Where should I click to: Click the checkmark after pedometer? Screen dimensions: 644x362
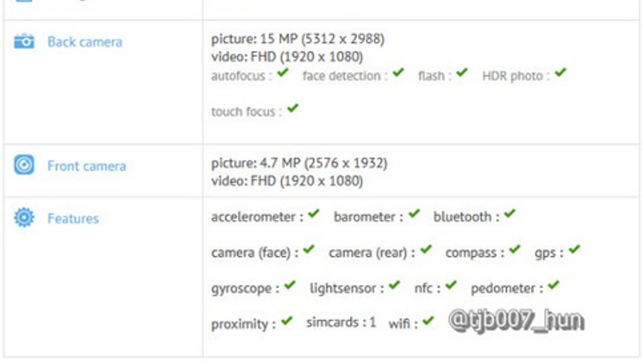tap(554, 285)
